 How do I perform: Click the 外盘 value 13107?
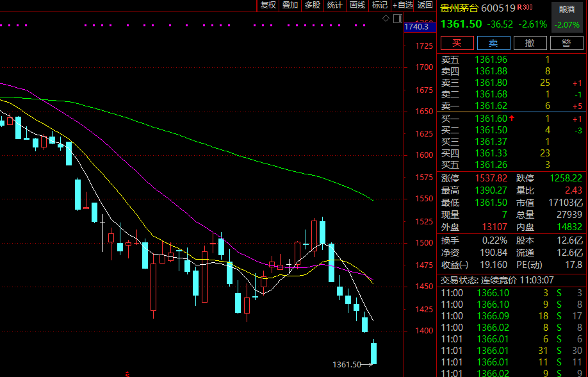[x=494, y=227]
